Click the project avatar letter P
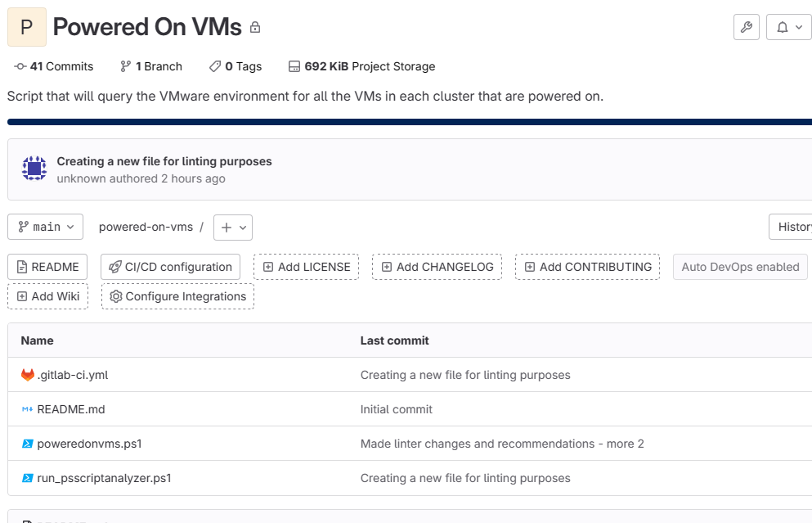 pos(26,27)
